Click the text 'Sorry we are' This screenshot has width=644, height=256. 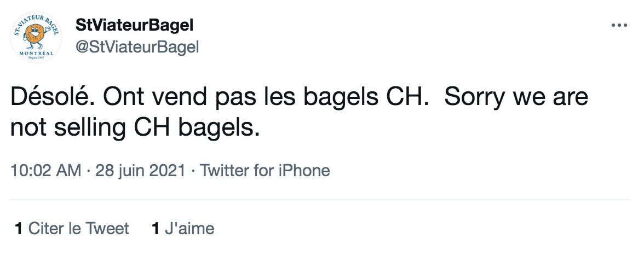[516, 97]
